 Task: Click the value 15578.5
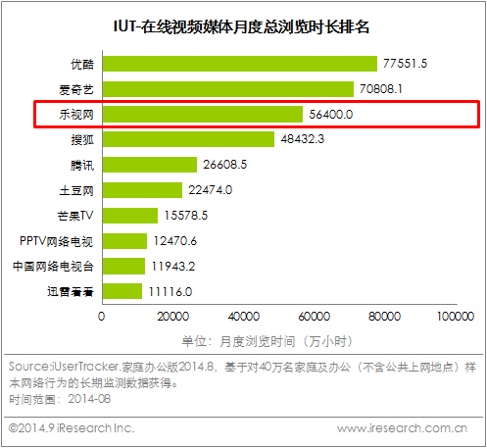click(186, 216)
